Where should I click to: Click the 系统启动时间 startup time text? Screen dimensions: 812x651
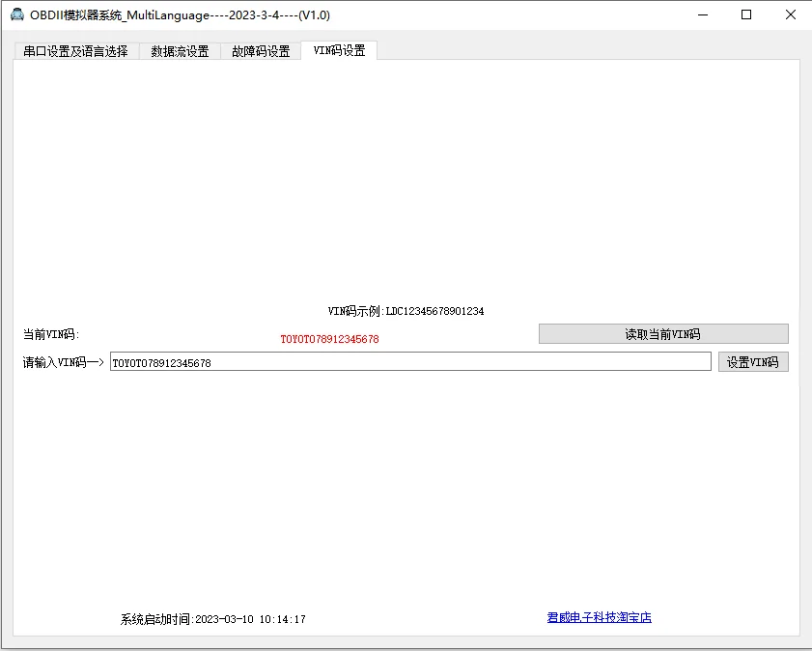(212, 617)
